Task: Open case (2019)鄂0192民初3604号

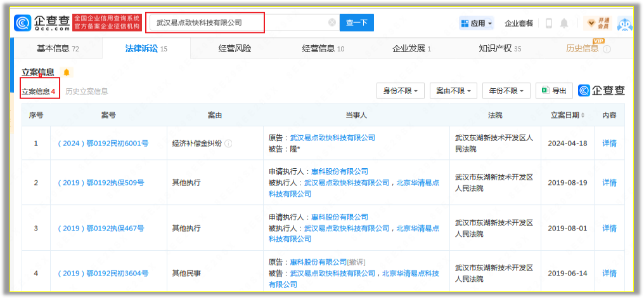Action: click(x=103, y=274)
